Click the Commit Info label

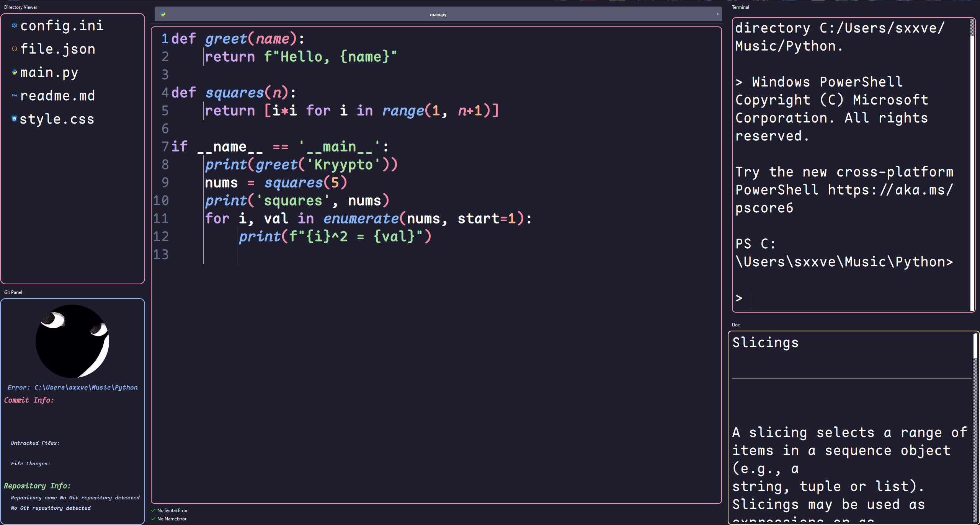point(29,400)
